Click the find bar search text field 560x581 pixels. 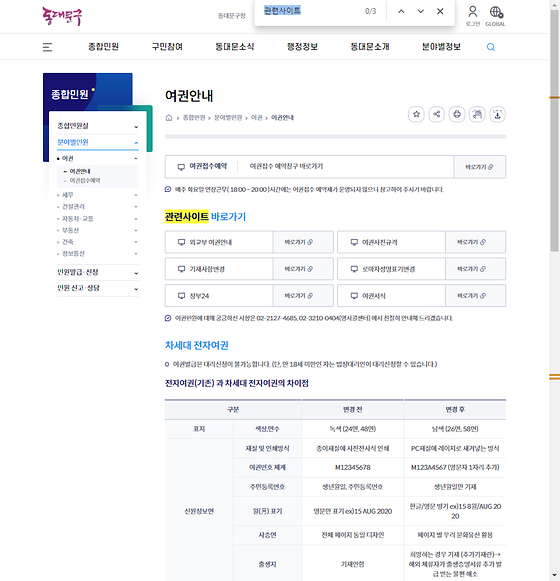tap(311, 11)
